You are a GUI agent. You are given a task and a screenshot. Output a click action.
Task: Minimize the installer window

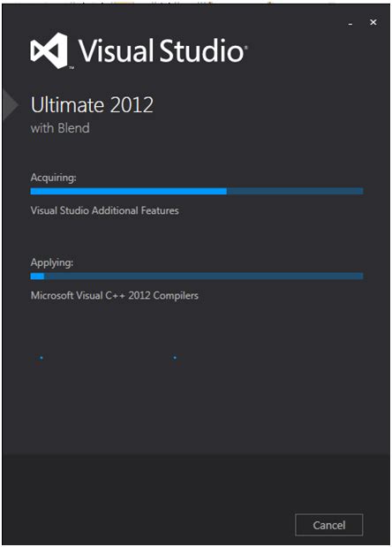351,23
